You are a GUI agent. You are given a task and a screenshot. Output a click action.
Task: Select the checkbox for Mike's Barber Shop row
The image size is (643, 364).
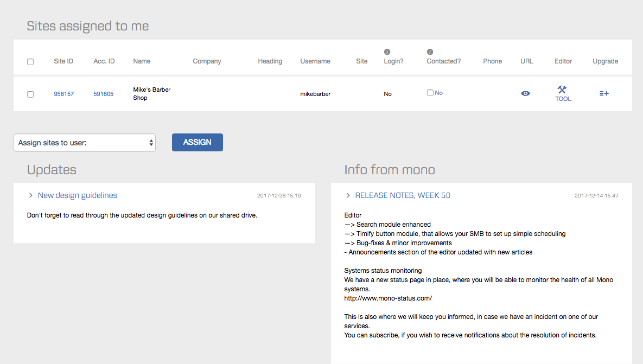tap(30, 94)
